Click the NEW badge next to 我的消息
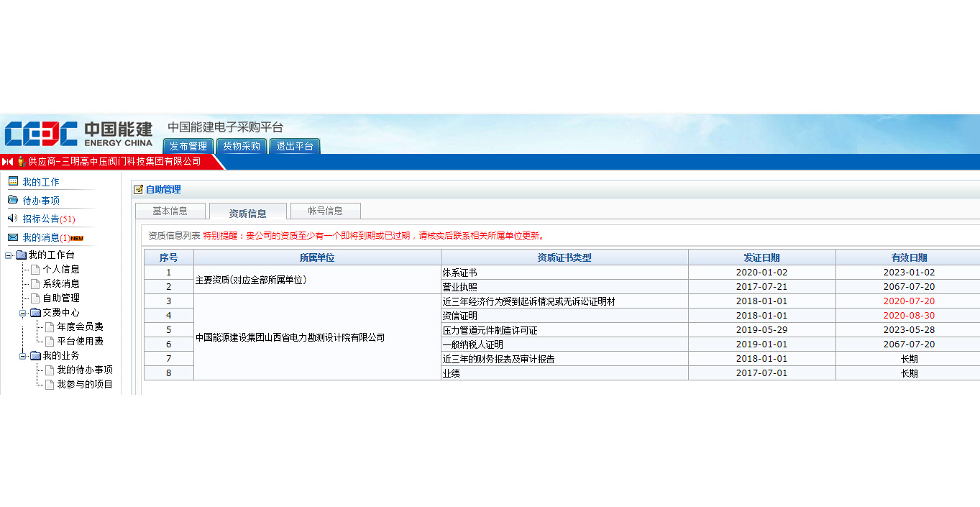The image size is (980, 507). 77,238
